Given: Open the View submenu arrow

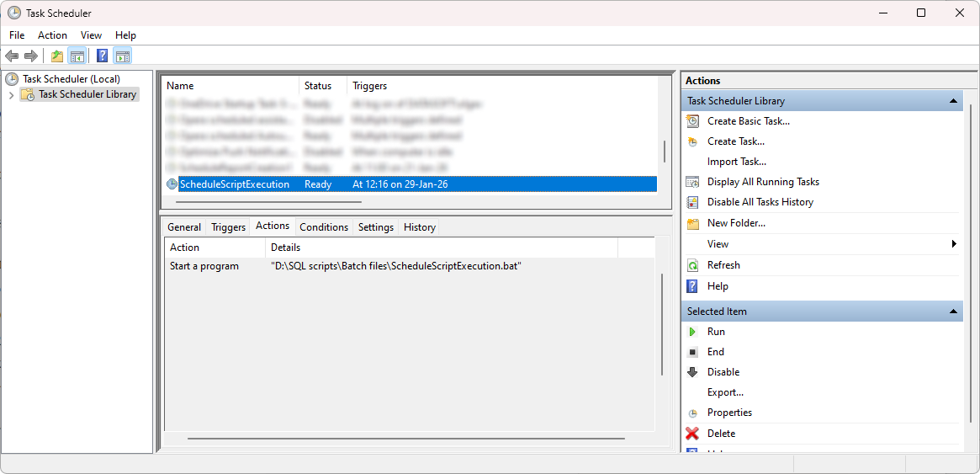Looking at the screenshot, I should tap(955, 244).
